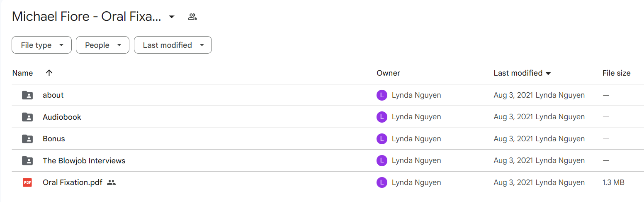Click the Audiobook shared folder icon

point(27,117)
